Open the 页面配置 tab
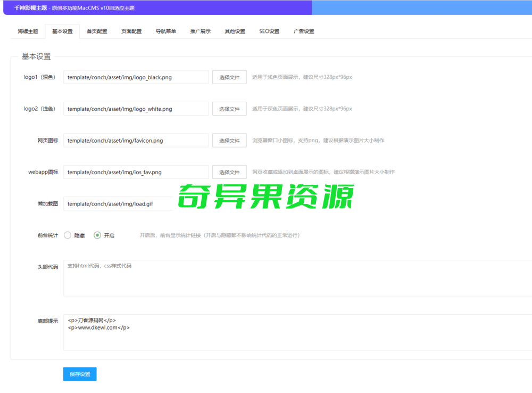Screen dimensions: 532x393 tap(131, 31)
